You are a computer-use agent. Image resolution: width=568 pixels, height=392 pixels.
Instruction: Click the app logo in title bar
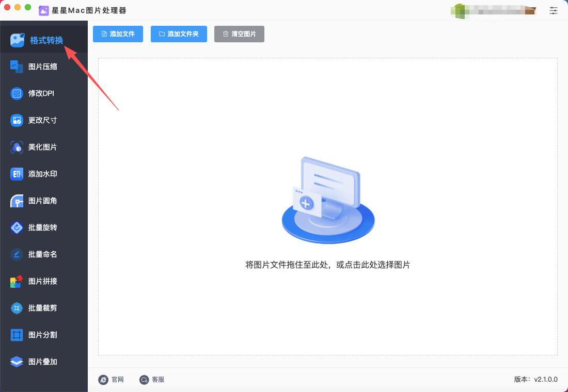(x=44, y=10)
